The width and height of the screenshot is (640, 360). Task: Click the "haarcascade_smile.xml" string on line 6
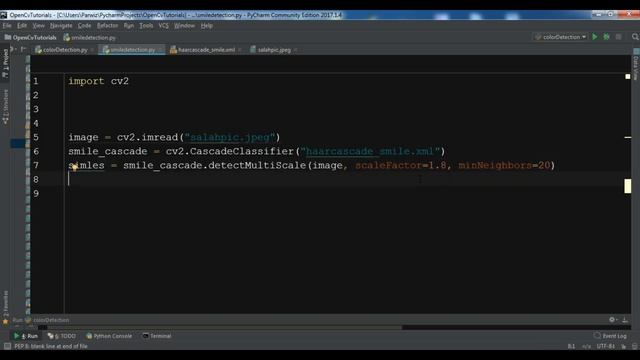(x=370, y=151)
